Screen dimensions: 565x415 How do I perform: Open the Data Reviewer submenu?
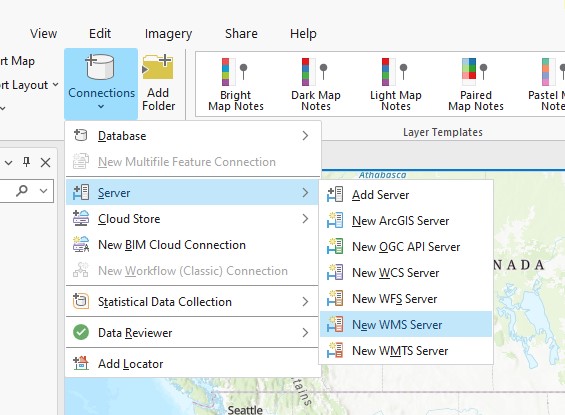[x=193, y=333]
